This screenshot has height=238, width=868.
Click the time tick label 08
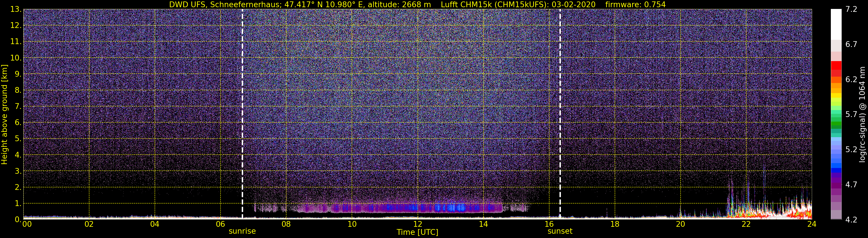point(286,224)
